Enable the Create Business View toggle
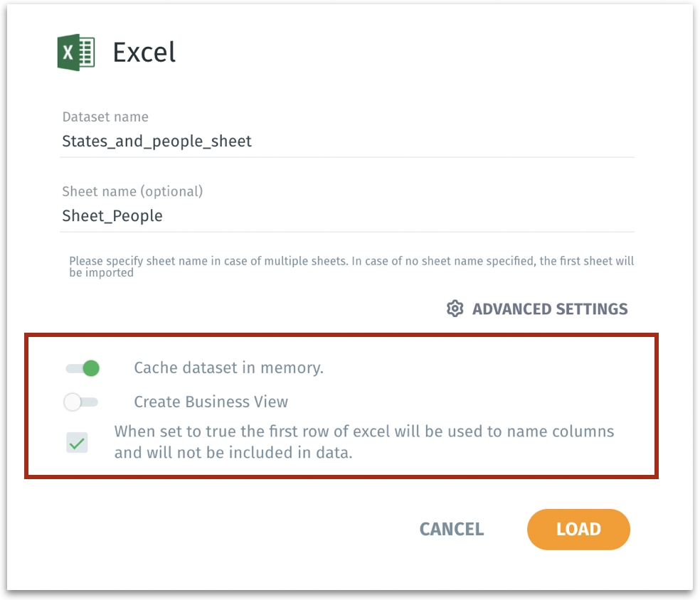 (80, 402)
